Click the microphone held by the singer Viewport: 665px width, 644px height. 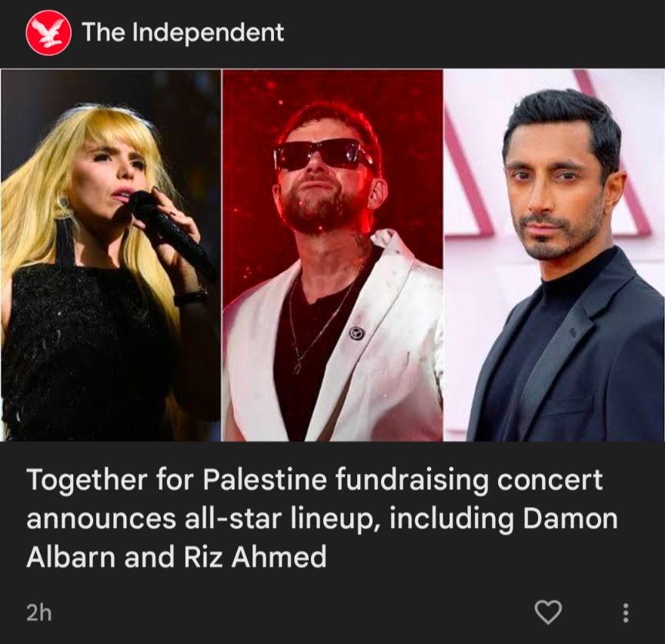pos(170,231)
